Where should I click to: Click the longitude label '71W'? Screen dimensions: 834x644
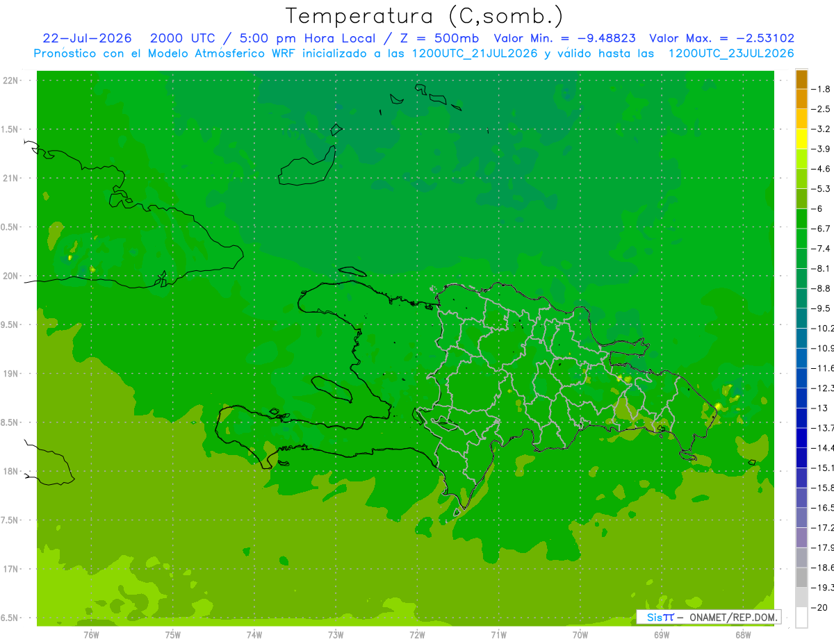coord(498,635)
